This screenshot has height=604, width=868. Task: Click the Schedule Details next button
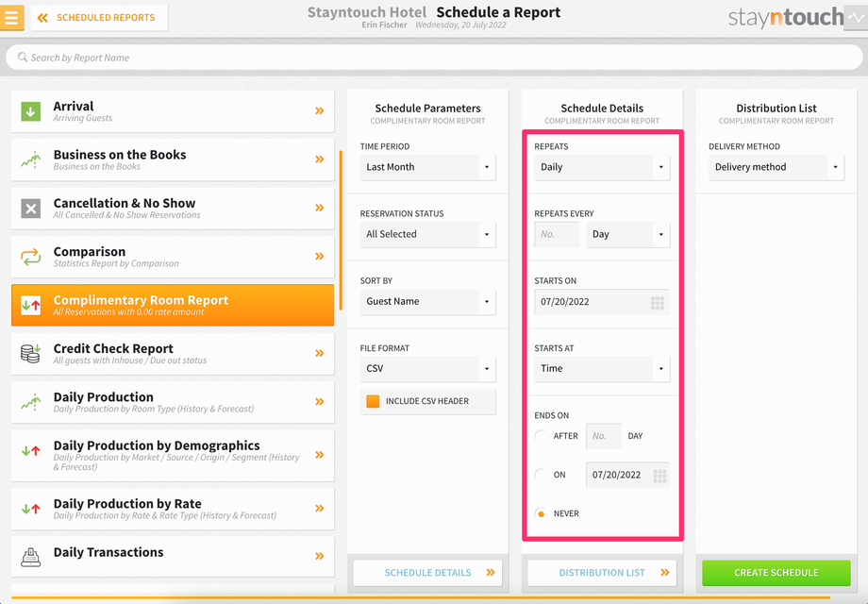[428, 573]
